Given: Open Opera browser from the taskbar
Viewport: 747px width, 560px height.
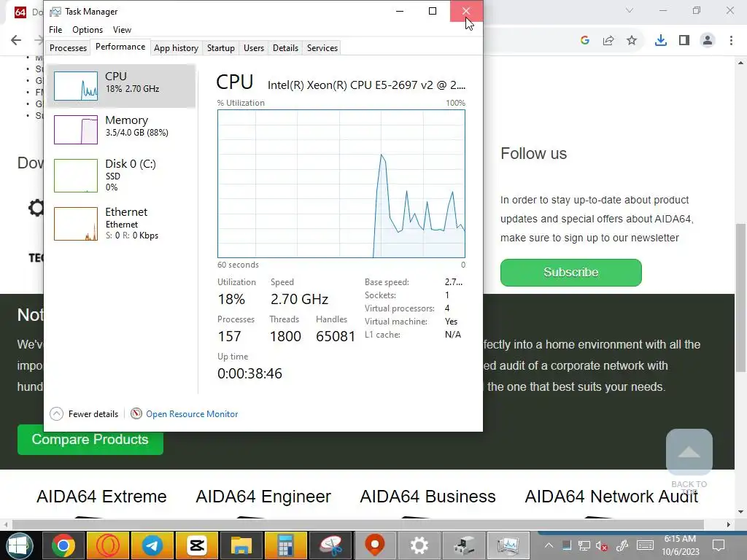Looking at the screenshot, I should (108, 545).
